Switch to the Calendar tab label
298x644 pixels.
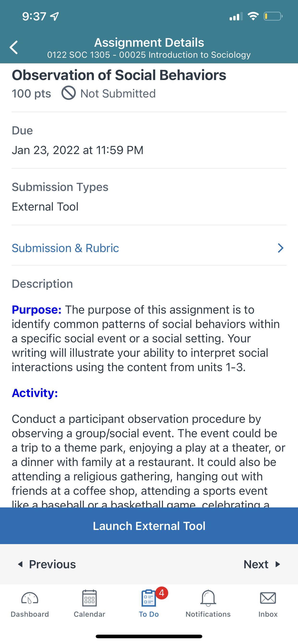89,614
